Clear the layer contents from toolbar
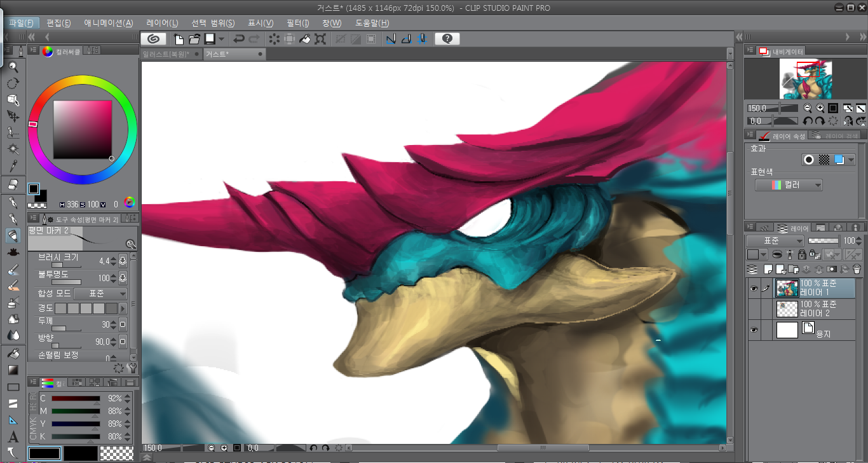The width and height of the screenshot is (868, 463). click(x=275, y=39)
